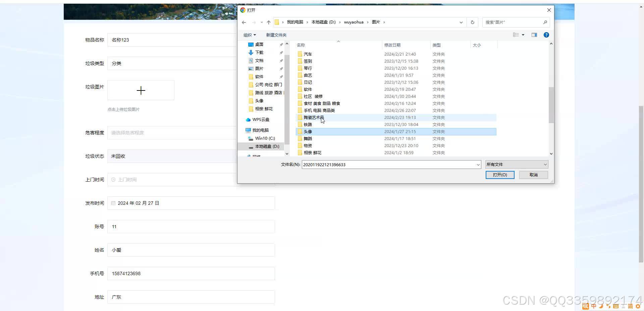
Task: Focus the 姓名 input field
Action: (191, 250)
